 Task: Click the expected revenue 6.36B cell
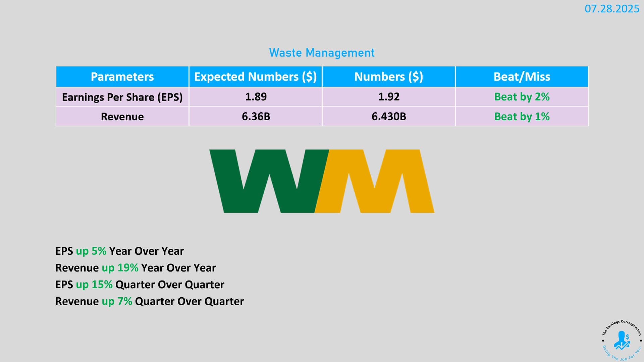tap(256, 117)
